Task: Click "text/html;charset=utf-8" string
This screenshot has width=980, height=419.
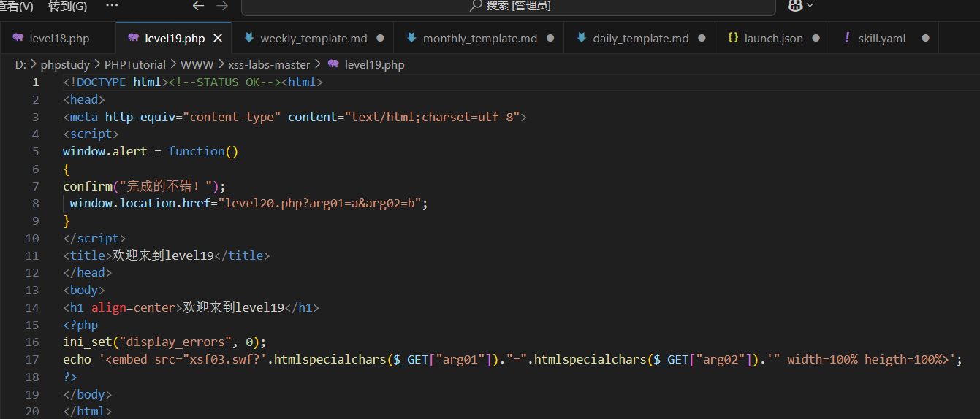Action: click(x=432, y=117)
